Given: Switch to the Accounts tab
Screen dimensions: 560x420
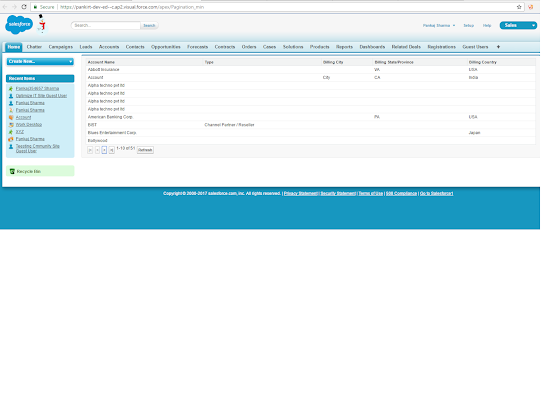Looking at the screenshot, I should coord(109,47).
